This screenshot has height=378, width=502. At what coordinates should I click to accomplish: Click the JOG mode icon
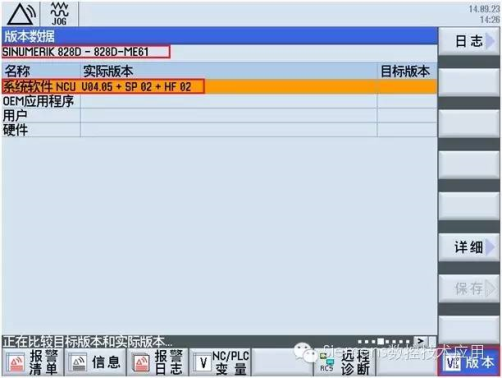[59, 14]
